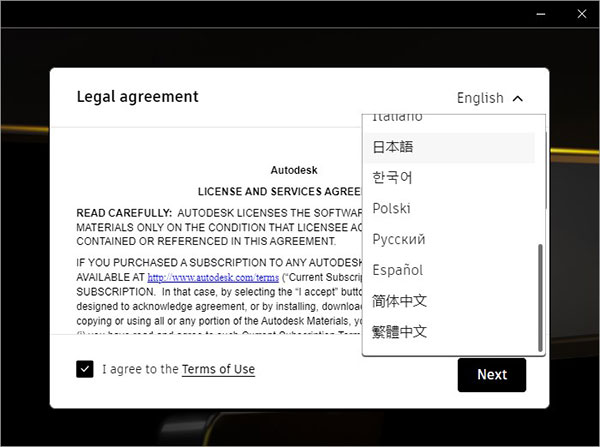Collapse the English language dropdown
The height and width of the screenshot is (447, 600).
click(x=490, y=98)
